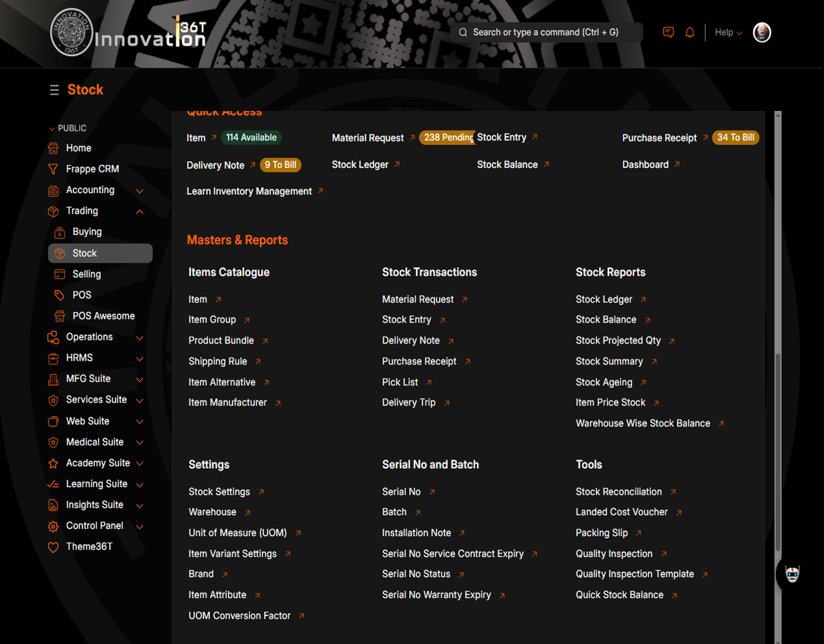Open the Help dropdown menu
This screenshot has height=644, width=824.
(728, 32)
